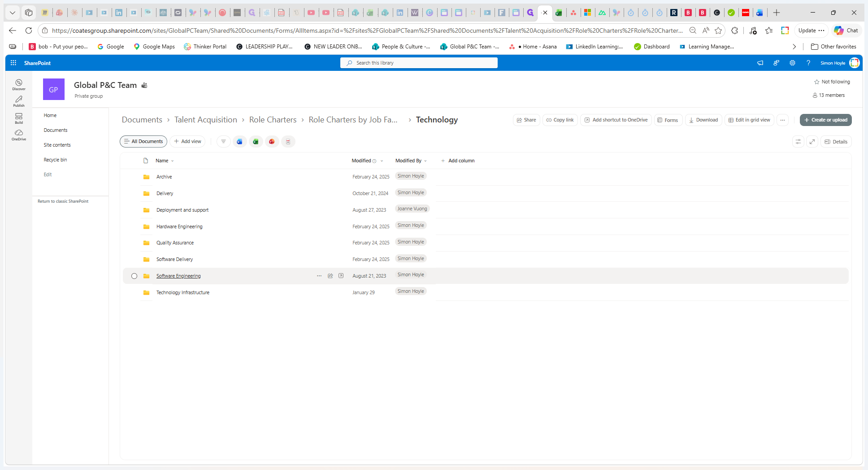The image size is (868, 470).
Task: Open the Forms command
Action: pyautogui.click(x=668, y=120)
